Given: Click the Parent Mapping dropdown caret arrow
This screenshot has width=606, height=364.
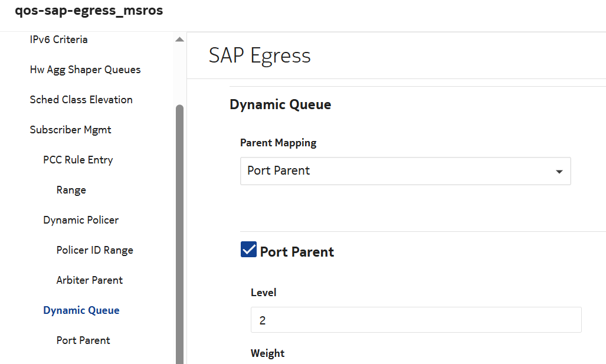Looking at the screenshot, I should [x=558, y=171].
